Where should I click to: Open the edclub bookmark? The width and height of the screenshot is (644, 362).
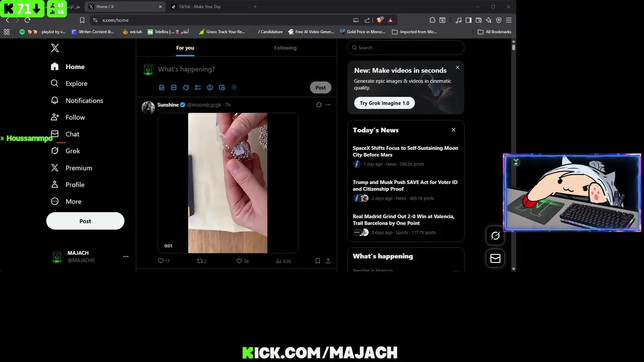(132, 32)
